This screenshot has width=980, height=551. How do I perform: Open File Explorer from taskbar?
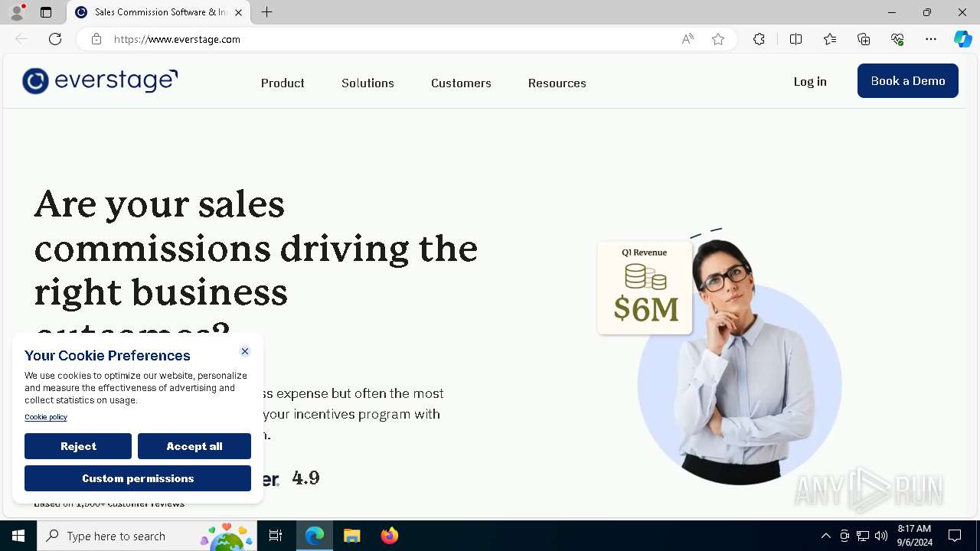tap(351, 536)
